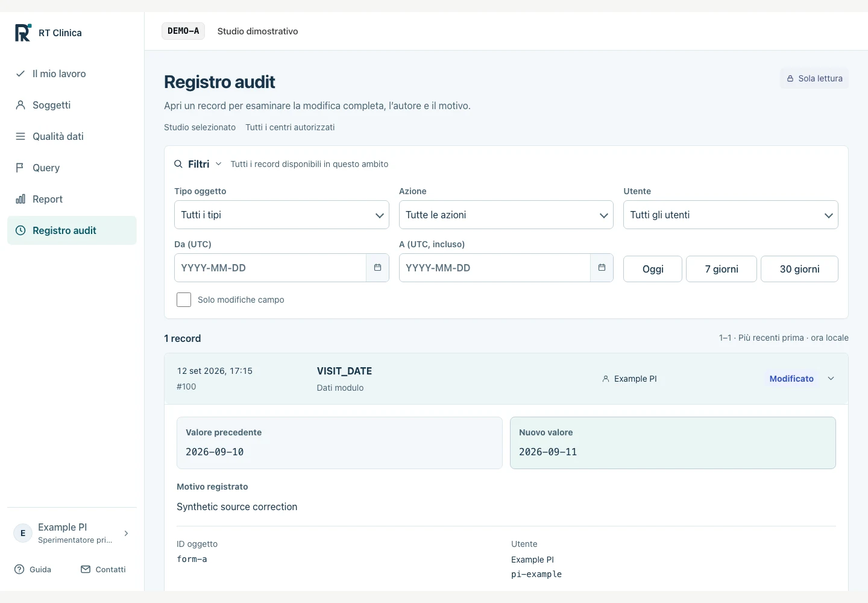Image resolution: width=868 pixels, height=603 pixels.
Task: Expand the Example PI profile chevron
Action: pyautogui.click(x=126, y=533)
